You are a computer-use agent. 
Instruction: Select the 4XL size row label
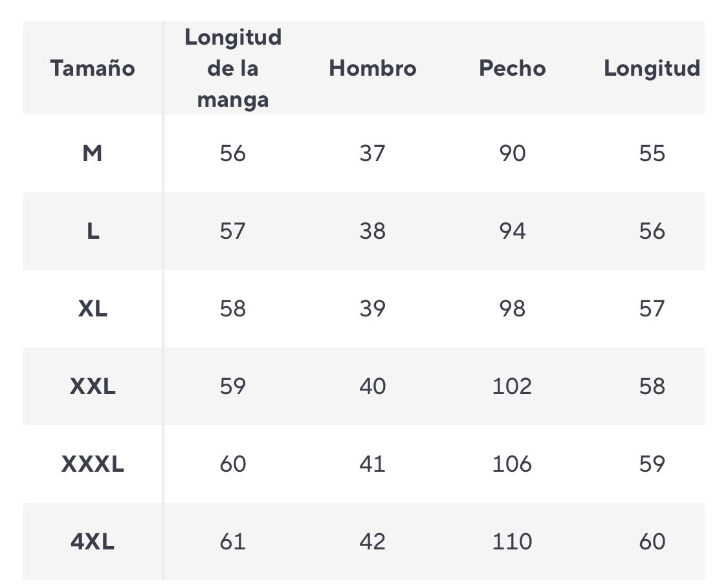93,542
